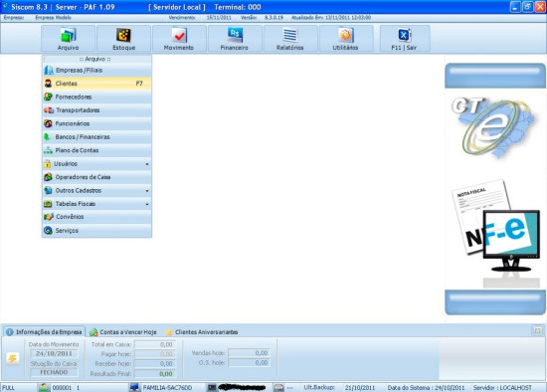Click the Receber hoje value field
This screenshot has width=547, height=392.
tap(155, 364)
